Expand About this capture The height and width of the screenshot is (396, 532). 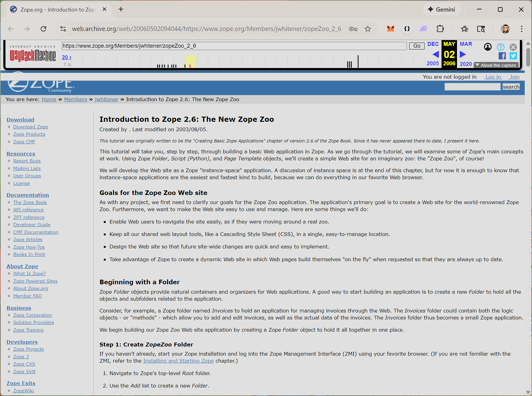point(496,65)
